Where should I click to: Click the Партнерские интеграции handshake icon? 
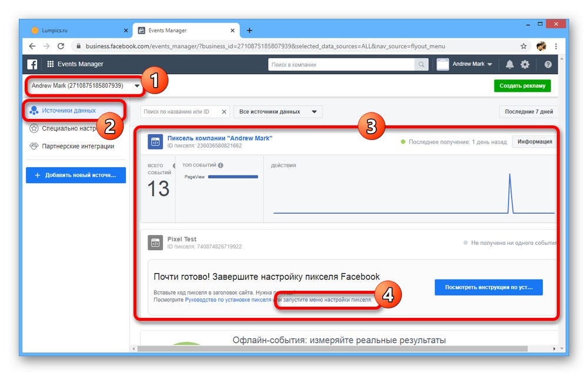[x=34, y=146]
